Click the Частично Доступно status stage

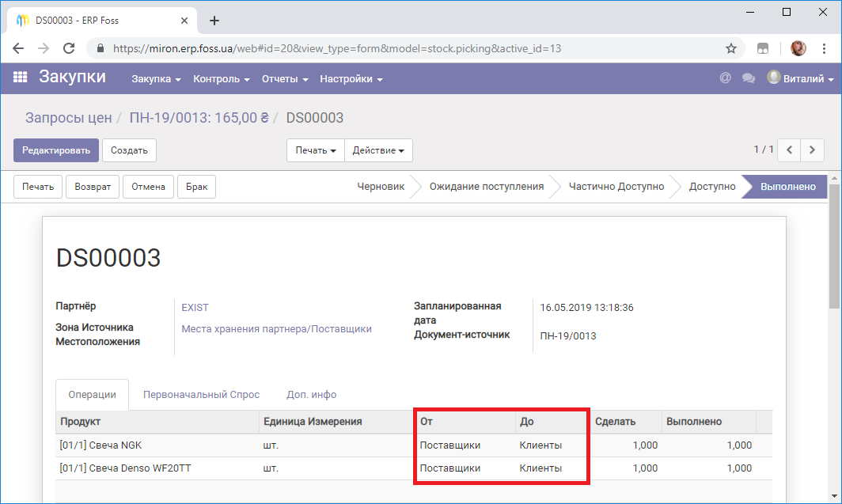616,187
